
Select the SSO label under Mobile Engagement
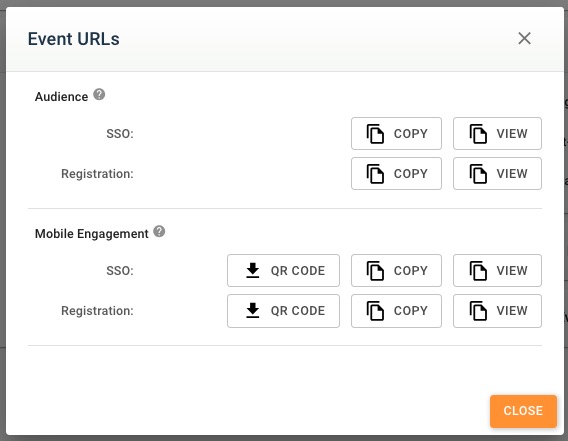pyautogui.click(x=120, y=271)
